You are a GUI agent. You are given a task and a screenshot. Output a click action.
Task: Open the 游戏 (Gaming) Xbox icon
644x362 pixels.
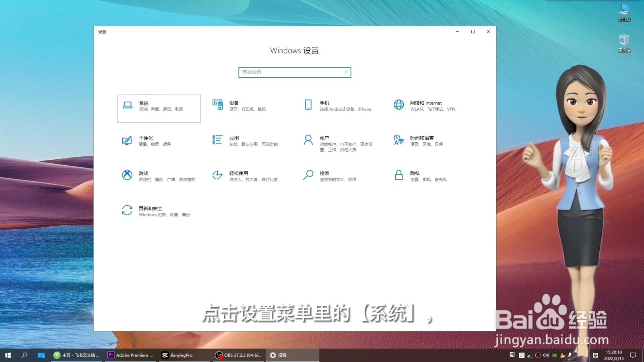(x=127, y=175)
